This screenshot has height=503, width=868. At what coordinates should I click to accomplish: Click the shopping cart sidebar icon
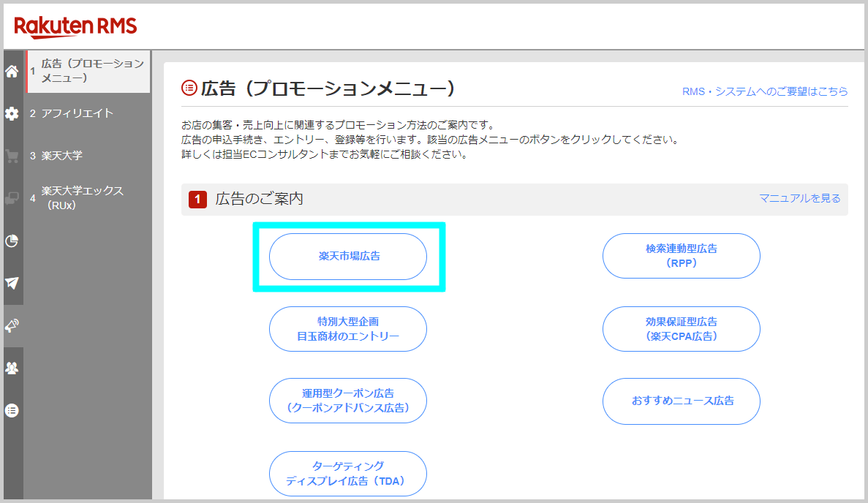(x=12, y=156)
